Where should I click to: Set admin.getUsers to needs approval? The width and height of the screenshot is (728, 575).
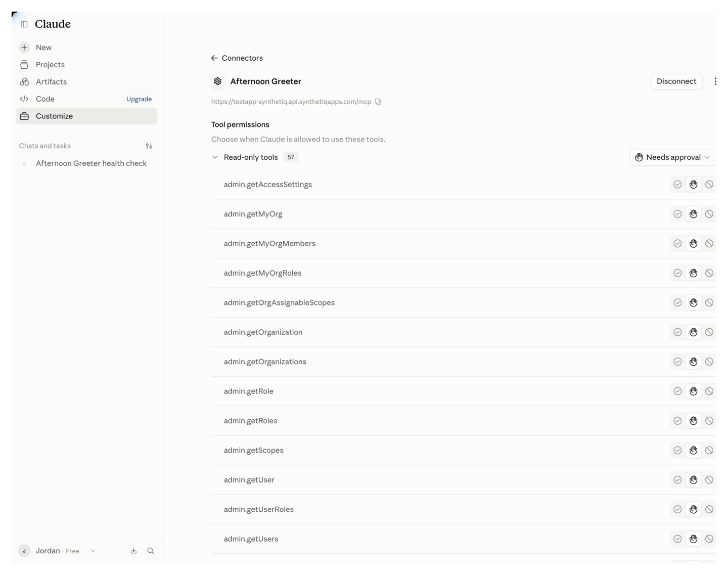(694, 539)
